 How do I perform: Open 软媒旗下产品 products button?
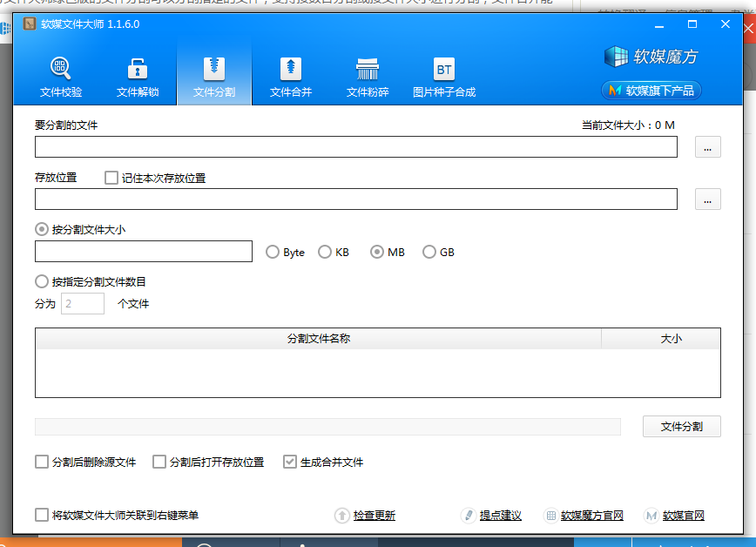pyautogui.click(x=651, y=91)
